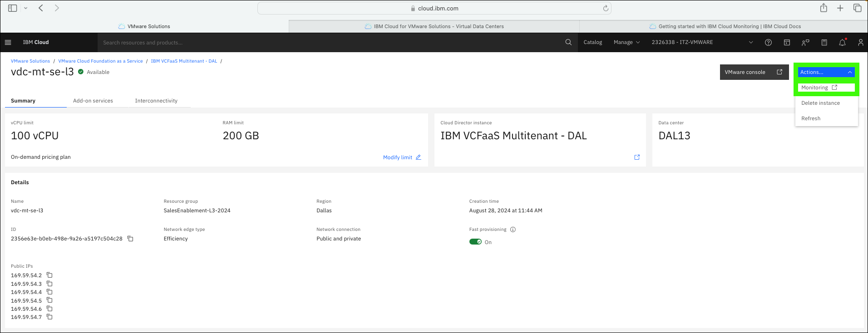
Task: Click the Modify limit link
Action: [402, 157]
